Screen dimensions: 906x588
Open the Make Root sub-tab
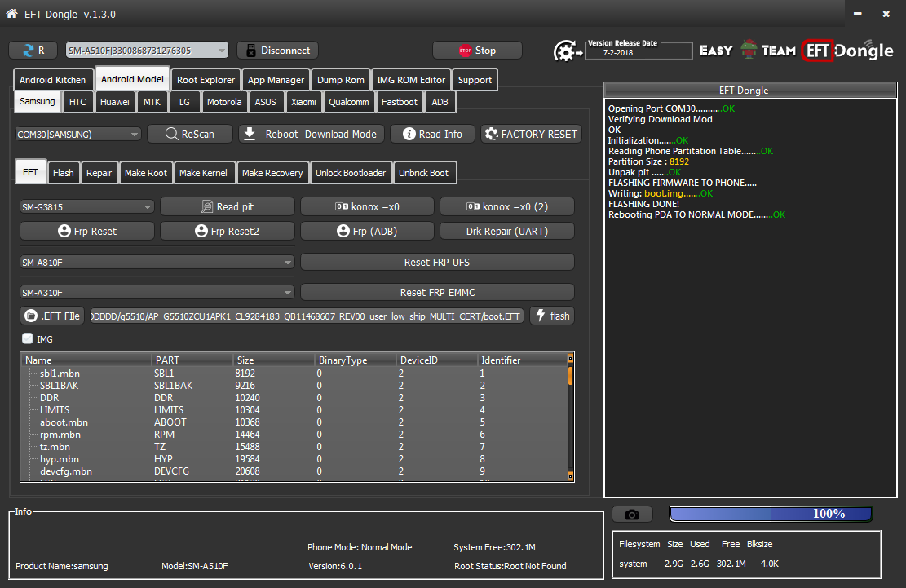(146, 173)
